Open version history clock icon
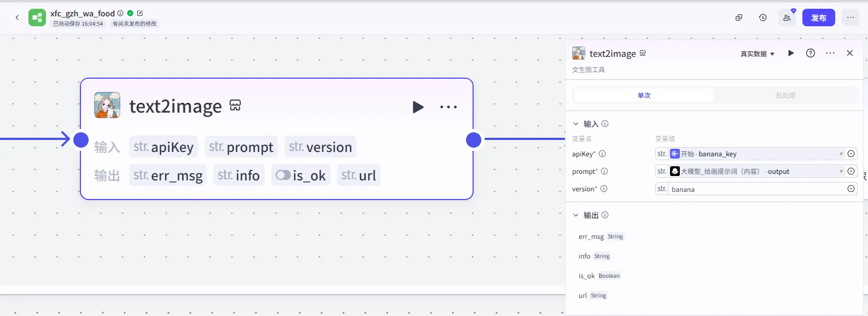This screenshot has height=316, width=868. click(x=763, y=17)
